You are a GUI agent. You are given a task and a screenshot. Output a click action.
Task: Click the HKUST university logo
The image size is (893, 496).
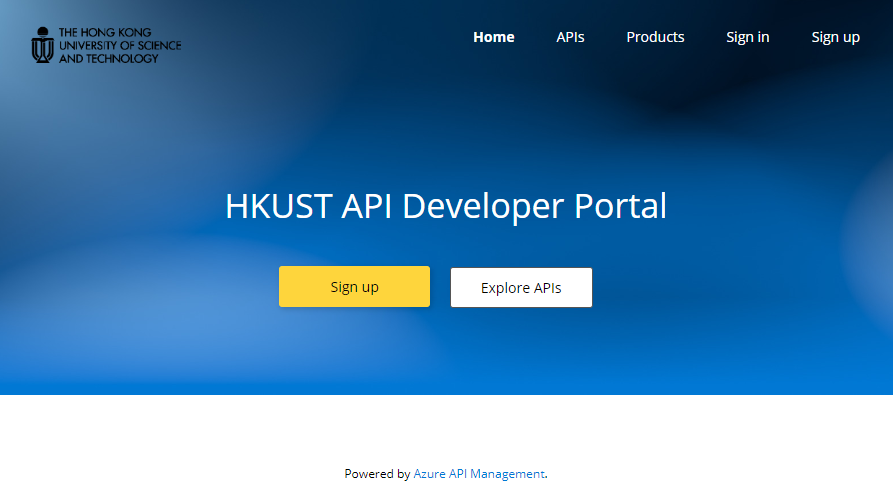pos(106,45)
